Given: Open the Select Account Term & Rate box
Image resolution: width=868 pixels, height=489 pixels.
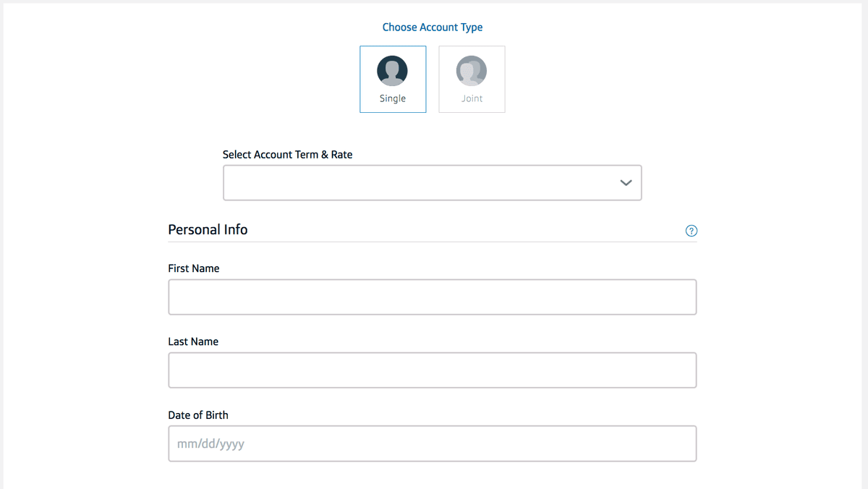Looking at the screenshot, I should [420, 183].
